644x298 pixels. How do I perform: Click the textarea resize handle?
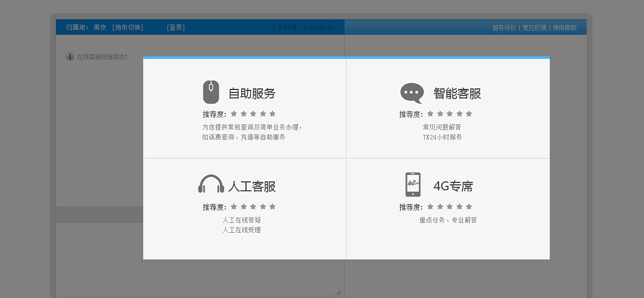coord(339,292)
